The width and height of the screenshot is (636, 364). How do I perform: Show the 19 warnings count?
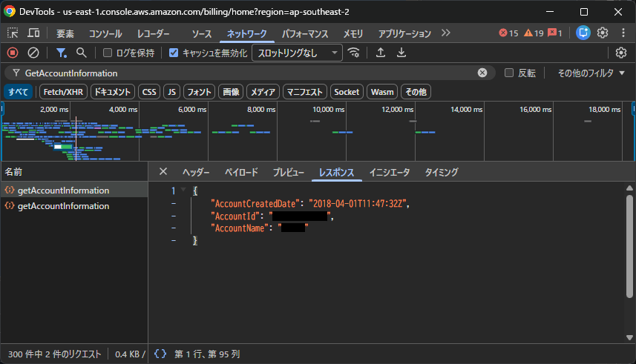pyautogui.click(x=534, y=33)
